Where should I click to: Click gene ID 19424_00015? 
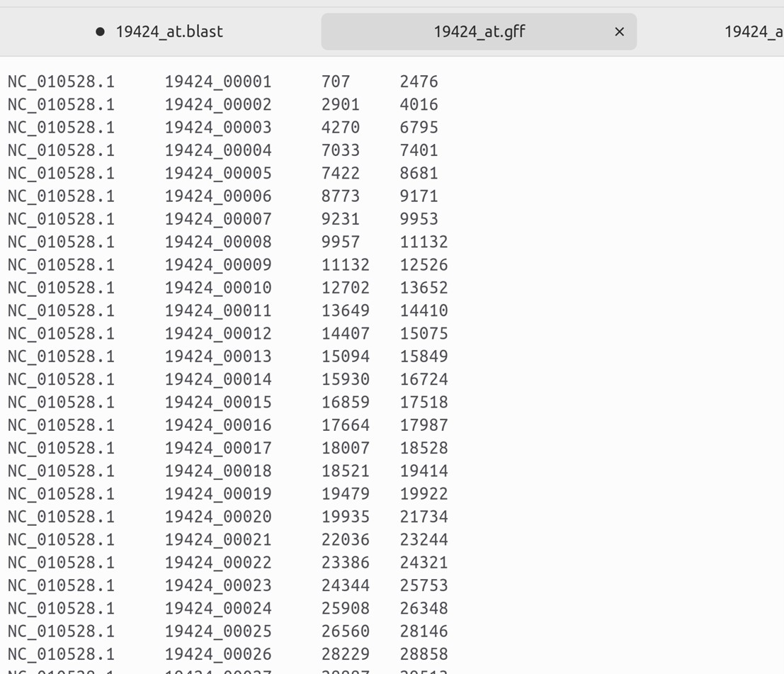tap(218, 402)
